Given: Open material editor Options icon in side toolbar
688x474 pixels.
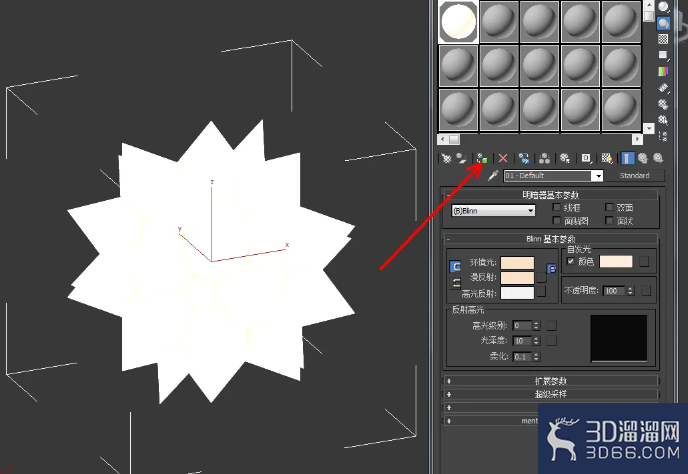Looking at the screenshot, I should tap(663, 104).
